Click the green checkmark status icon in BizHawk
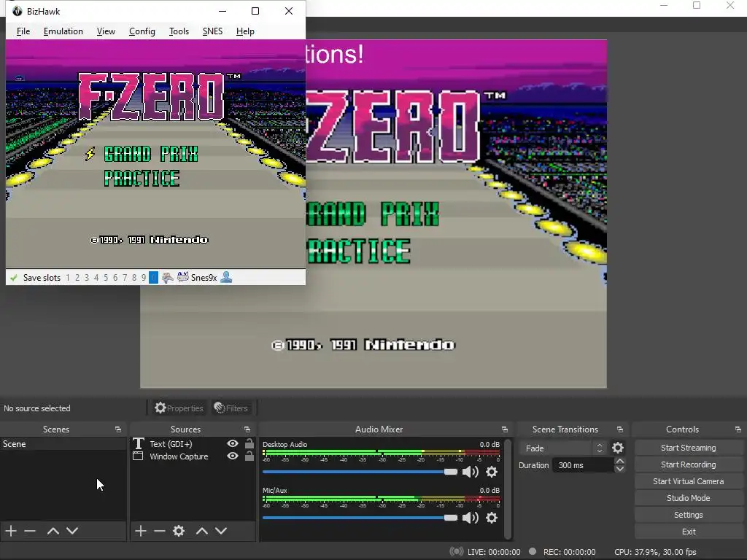 pyautogui.click(x=13, y=278)
